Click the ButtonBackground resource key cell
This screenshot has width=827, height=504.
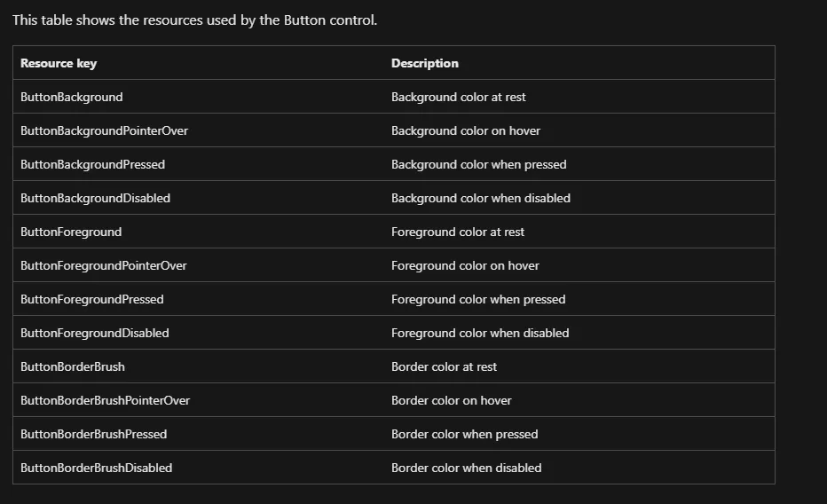[x=72, y=97]
